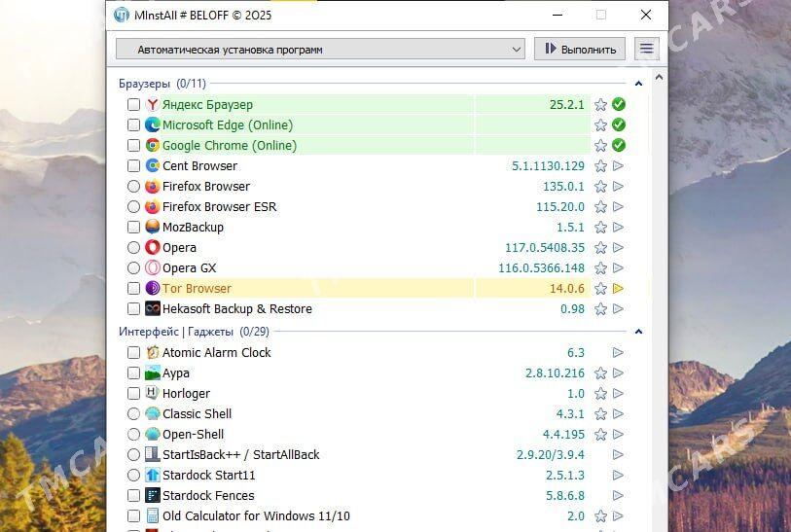
Task: Tick the Cent Browser checkbox
Action: click(x=133, y=165)
